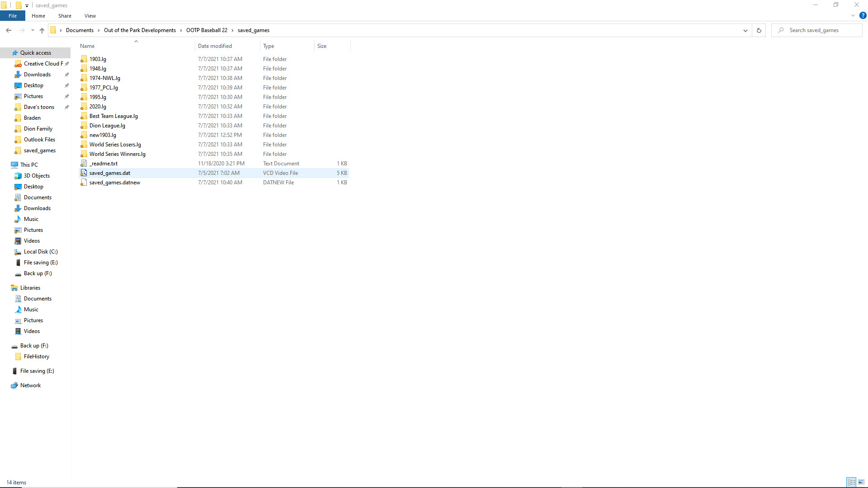Open the View ribbon tab

(x=90, y=16)
